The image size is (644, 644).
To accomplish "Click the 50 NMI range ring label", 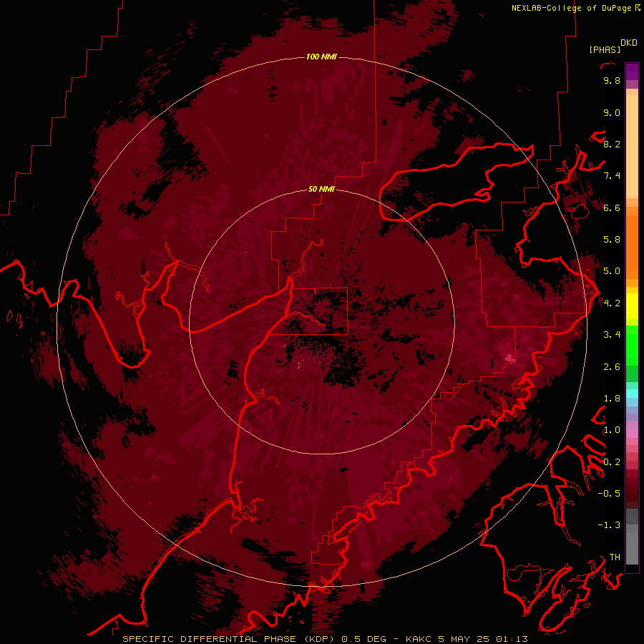I will [x=321, y=189].
